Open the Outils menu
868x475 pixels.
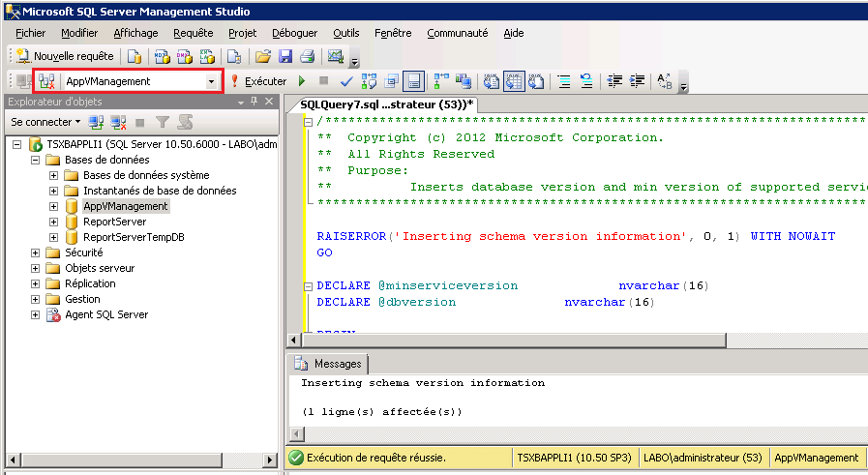coord(346,33)
